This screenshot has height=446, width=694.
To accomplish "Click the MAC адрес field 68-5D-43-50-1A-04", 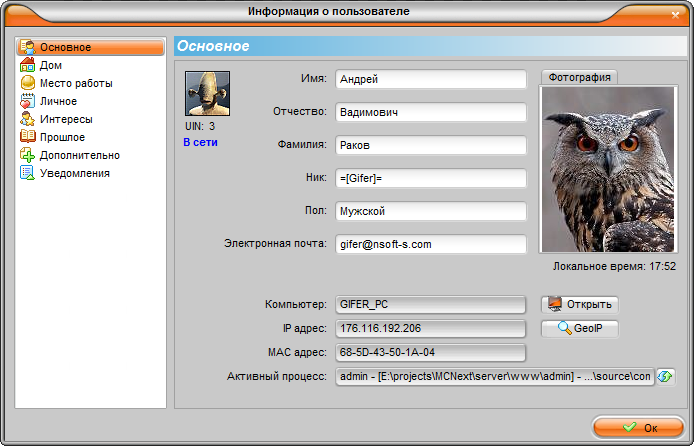I will (431, 353).
